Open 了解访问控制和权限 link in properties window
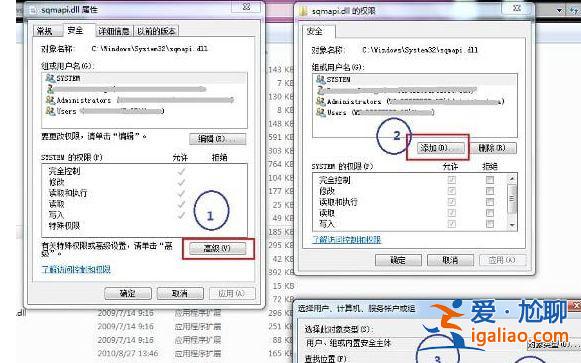Image resolution: width=581 pixels, height=363 pixels. pyautogui.click(x=76, y=269)
